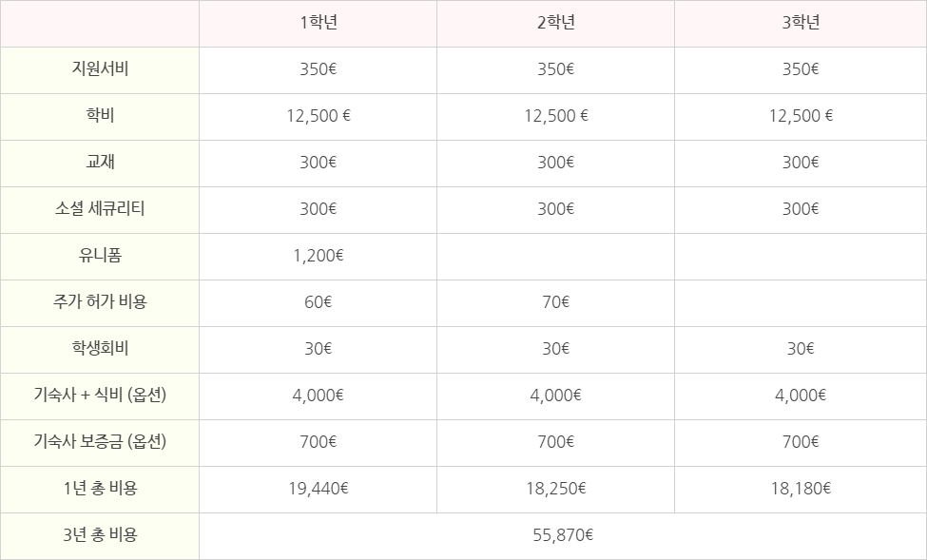Screen dimensions: 927x560
Task: Click the 소셜 세큐리티 row label
Action: (x=100, y=208)
